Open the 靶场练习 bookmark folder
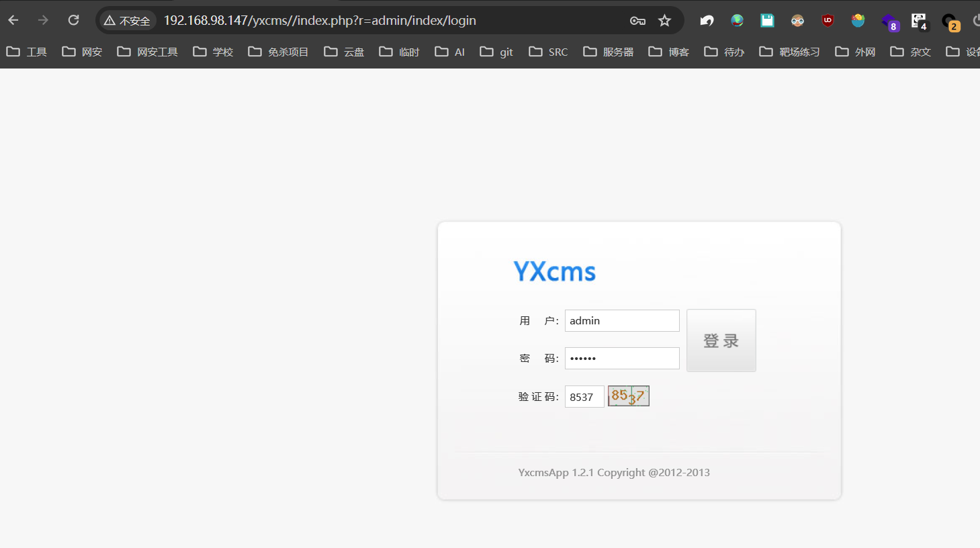The width and height of the screenshot is (980, 548). click(x=789, y=52)
